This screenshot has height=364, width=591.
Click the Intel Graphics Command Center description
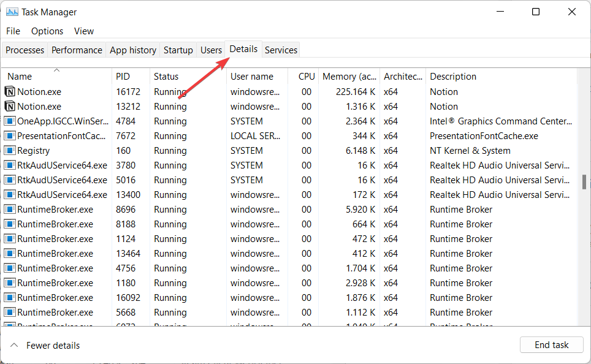(x=501, y=121)
